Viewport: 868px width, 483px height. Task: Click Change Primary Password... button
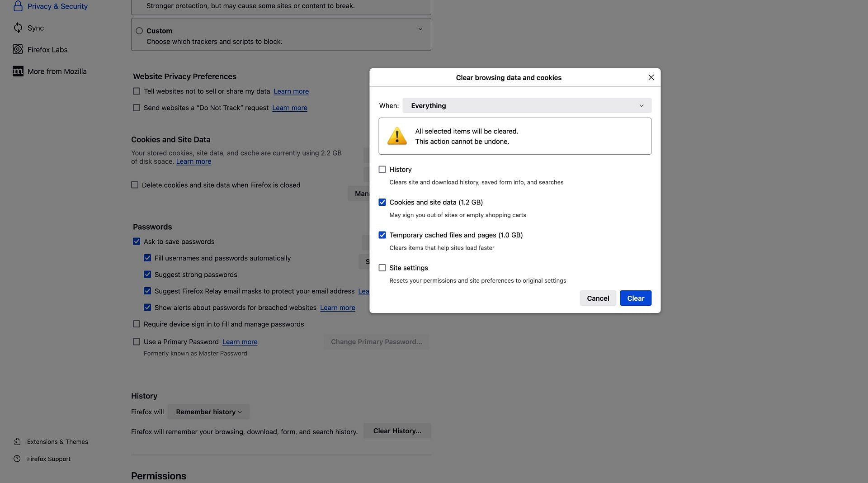point(376,342)
